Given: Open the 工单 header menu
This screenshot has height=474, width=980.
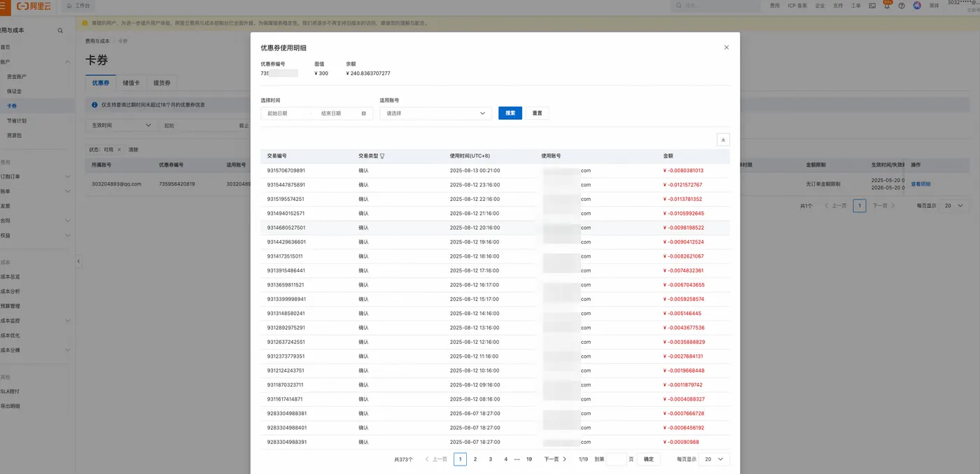Looking at the screenshot, I should tap(856, 5).
